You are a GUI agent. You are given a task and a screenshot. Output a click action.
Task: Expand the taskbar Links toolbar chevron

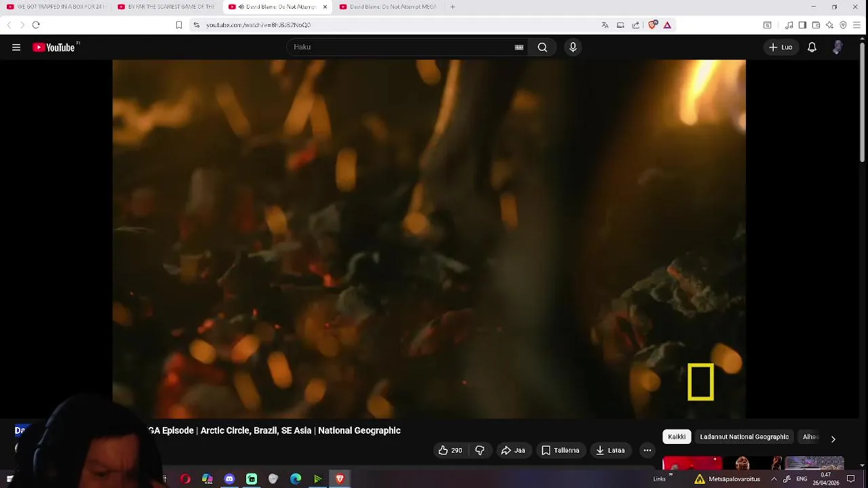coord(670,475)
